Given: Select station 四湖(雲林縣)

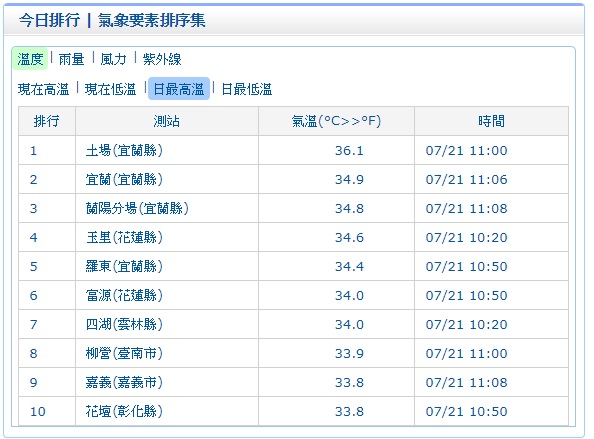Looking at the screenshot, I should pos(124,324).
